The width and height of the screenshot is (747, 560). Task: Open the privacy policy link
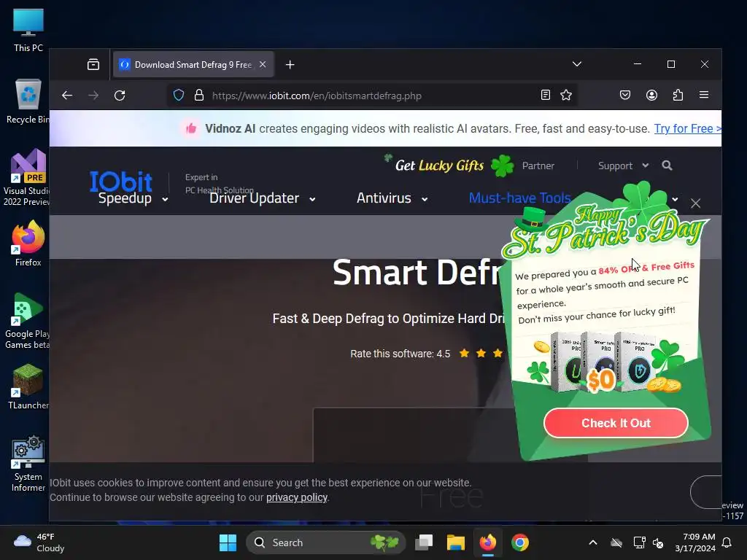tap(297, 497)
